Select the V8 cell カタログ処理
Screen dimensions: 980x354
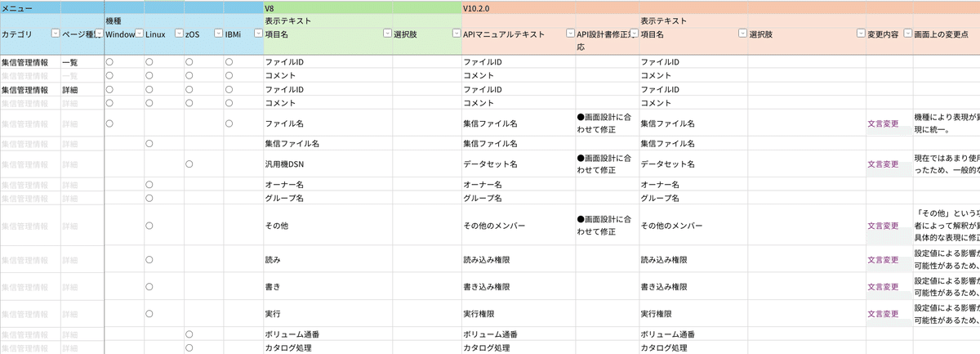tap(327, 347)
